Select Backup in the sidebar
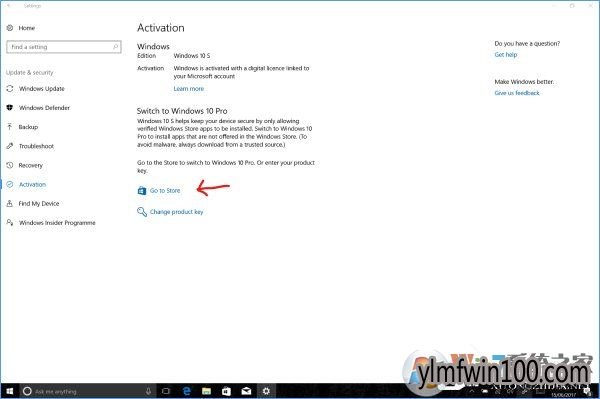 coord(22,127)
